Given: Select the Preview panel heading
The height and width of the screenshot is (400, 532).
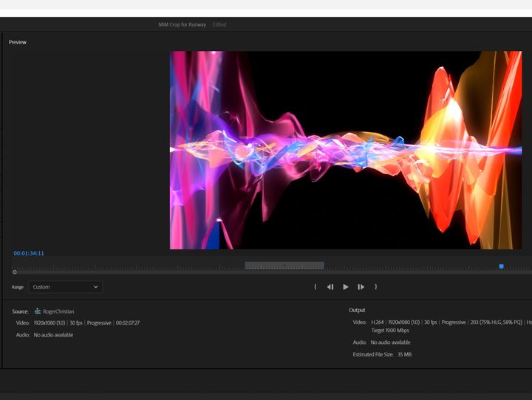Looking at the screenshot, I should pos(17,42).
